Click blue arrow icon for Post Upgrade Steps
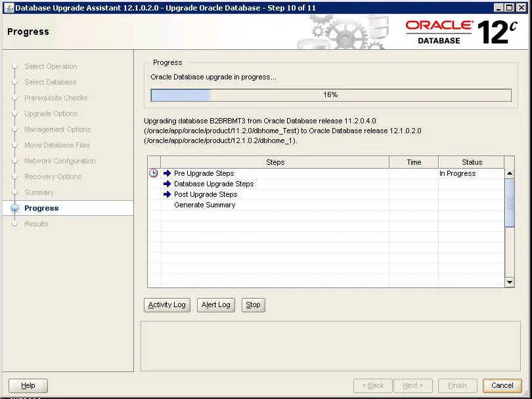 click(167, 194)
